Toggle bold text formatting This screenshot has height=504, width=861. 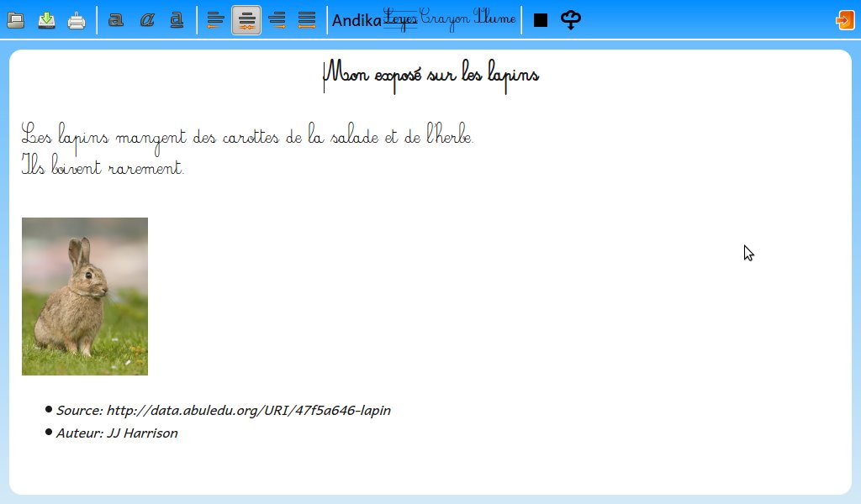click(116, 20)
